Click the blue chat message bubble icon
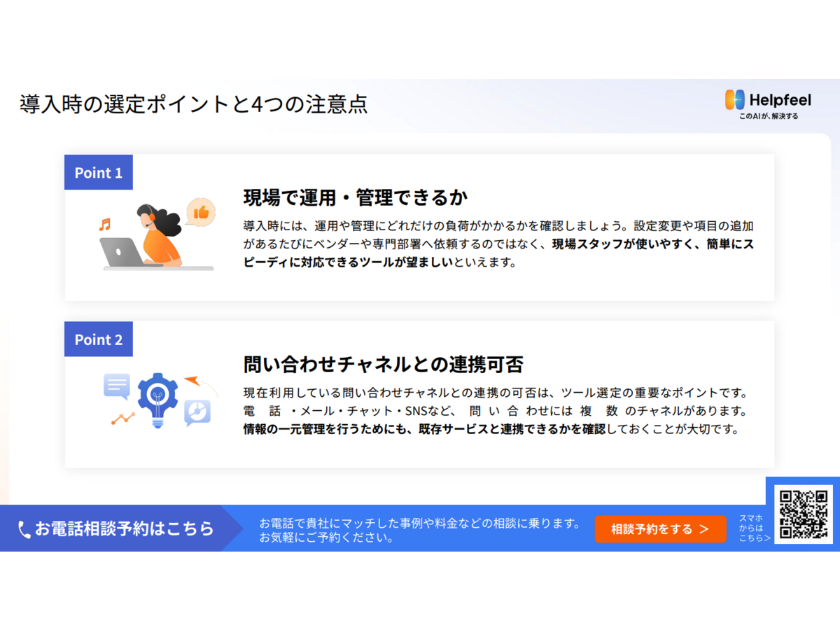This screenshot has height=630, width=840. pyautogui.click(x=117, y=386)
